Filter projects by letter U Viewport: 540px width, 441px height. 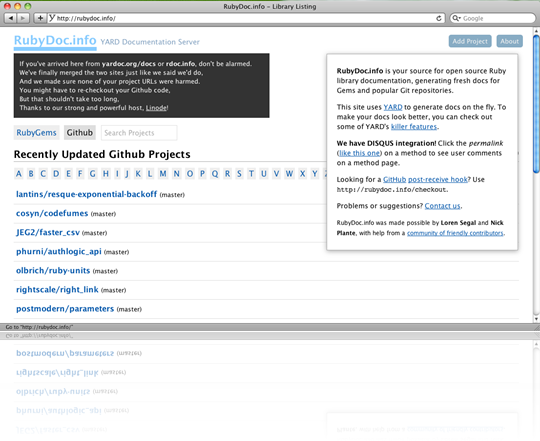(264, 174)
